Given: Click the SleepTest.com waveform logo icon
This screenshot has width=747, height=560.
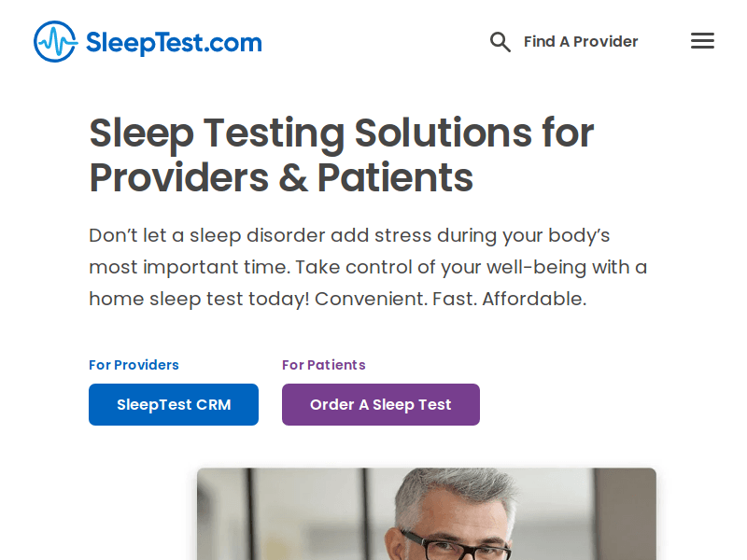Looking at the screenshot, I should (x=54, y=41).
